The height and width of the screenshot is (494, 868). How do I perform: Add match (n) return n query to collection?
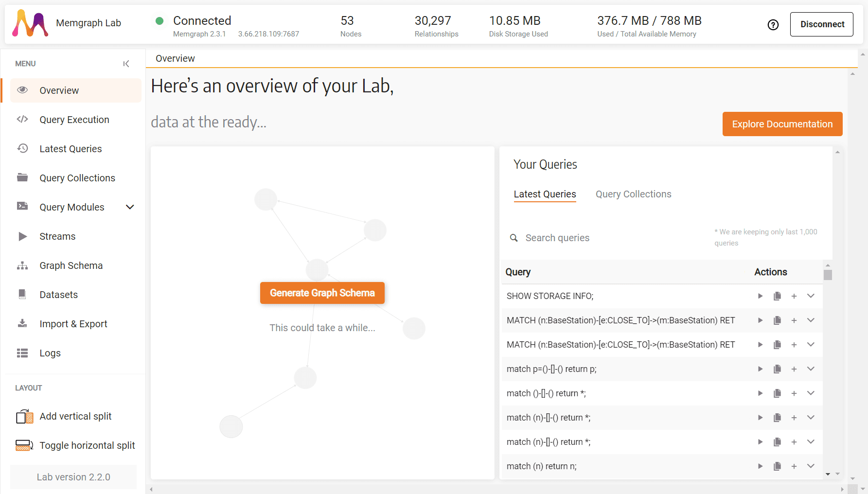click(794, 466)
